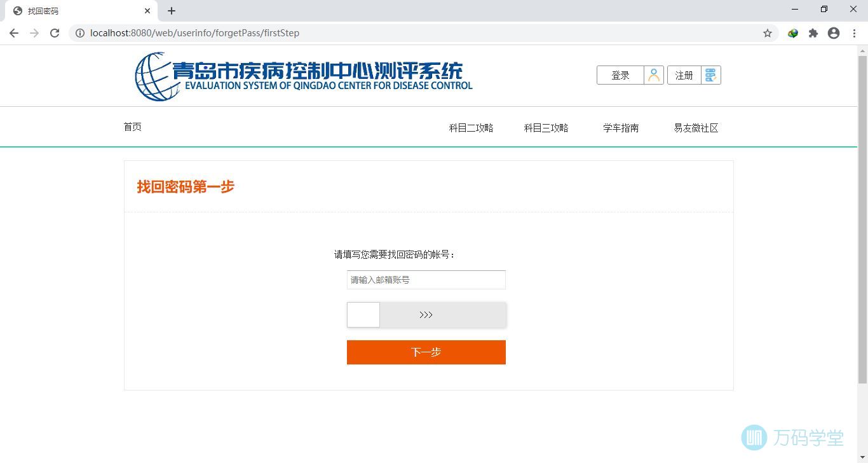The image size is (868, 463).
Task: Click the address bar URL
Action: tap(194, 33)
